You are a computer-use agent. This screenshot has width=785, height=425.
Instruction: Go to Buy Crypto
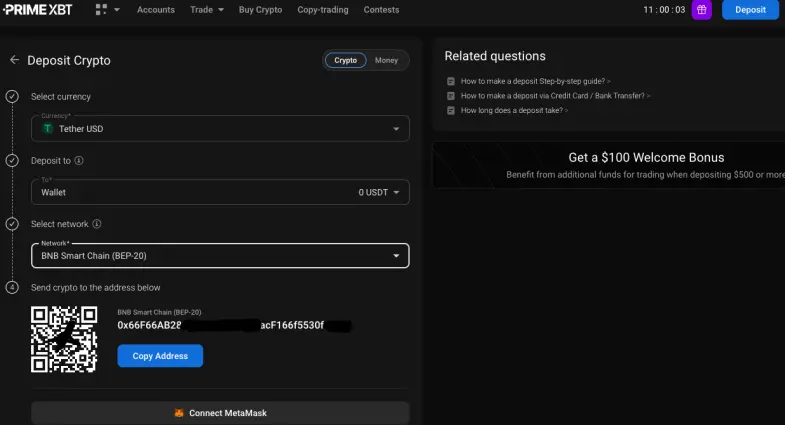tap(260, 10)
